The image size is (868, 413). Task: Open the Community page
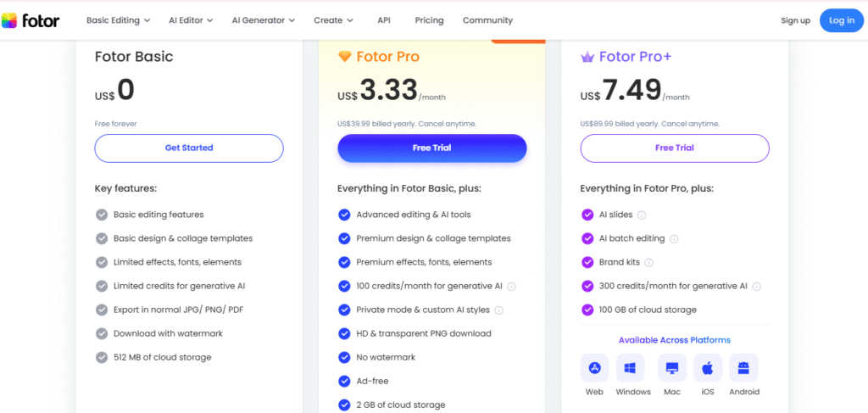(487, 20)
